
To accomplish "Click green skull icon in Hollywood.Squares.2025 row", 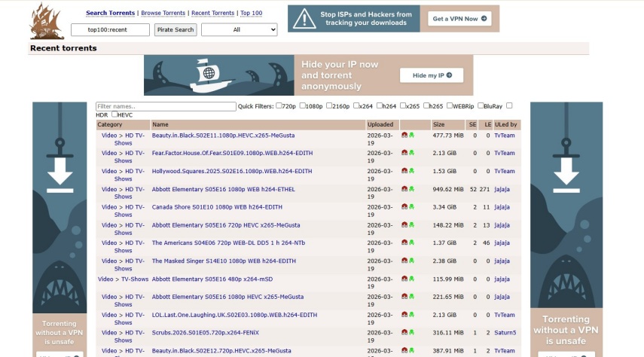I will pyautogui.click(x=411, y=171).
